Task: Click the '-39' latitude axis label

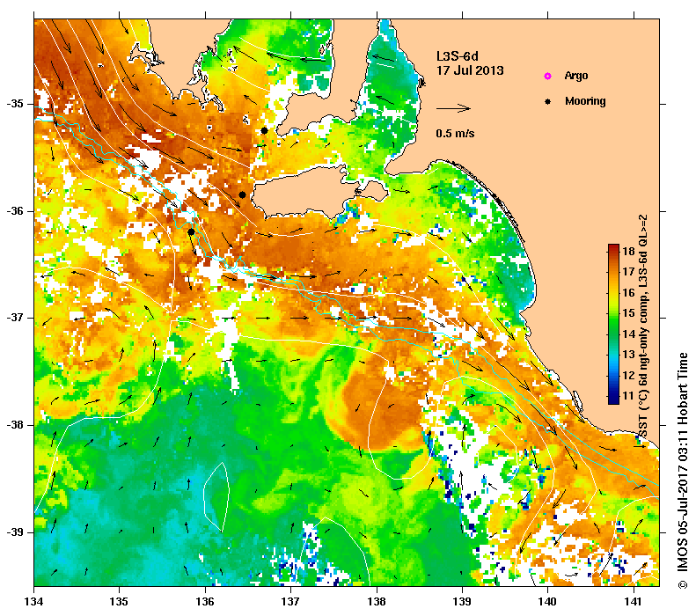Action: pyautogui.click(x=16, y=532)
